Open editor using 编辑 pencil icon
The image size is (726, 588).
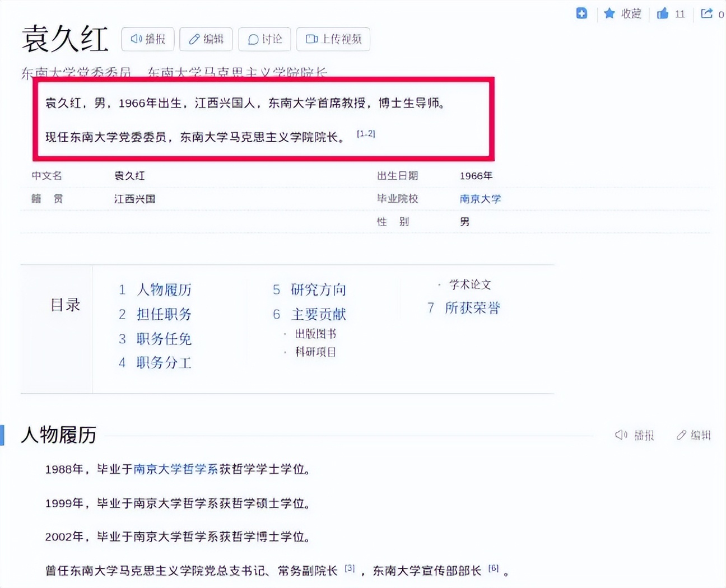coord(194,39)
